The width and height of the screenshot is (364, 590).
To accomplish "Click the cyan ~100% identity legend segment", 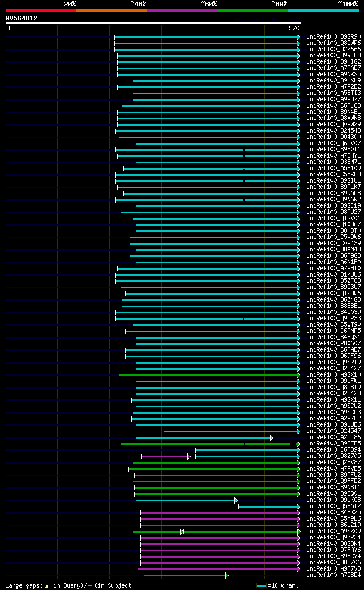I will 324,10.
